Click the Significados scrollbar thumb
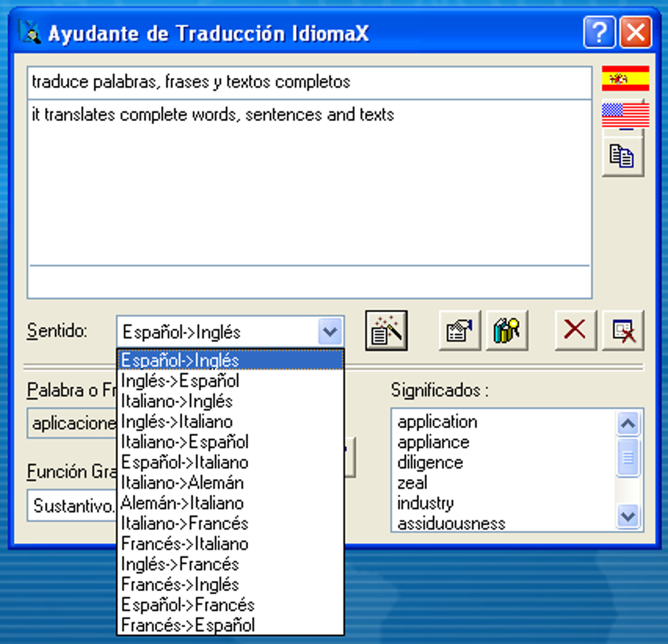This screenshot has height=644, width=668. 628,457
